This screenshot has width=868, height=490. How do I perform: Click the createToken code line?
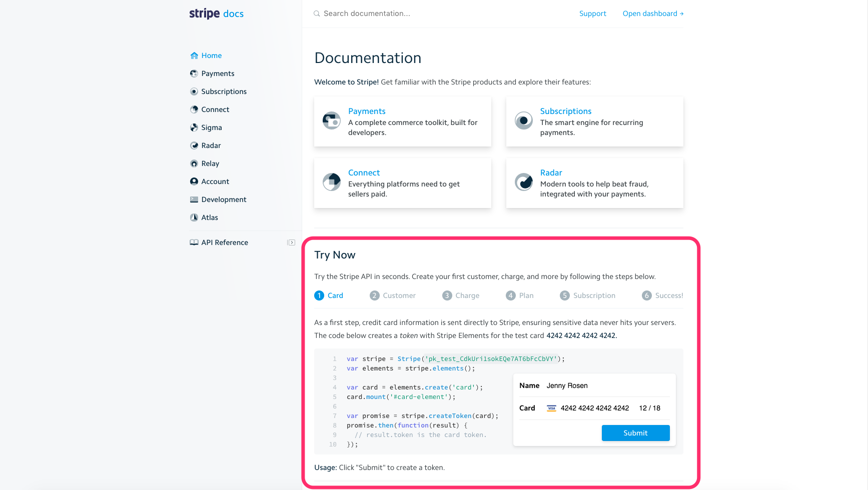point(423,416)
